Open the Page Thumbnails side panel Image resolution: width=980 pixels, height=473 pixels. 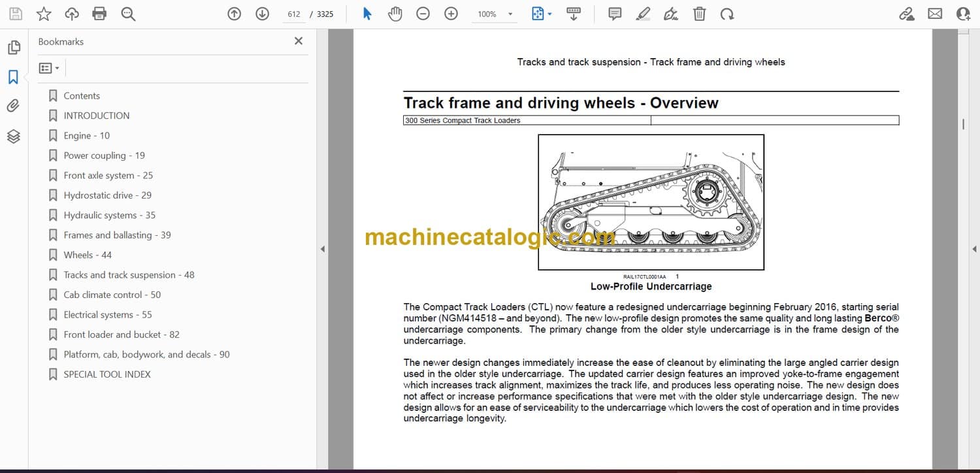(x=14, y=48)
